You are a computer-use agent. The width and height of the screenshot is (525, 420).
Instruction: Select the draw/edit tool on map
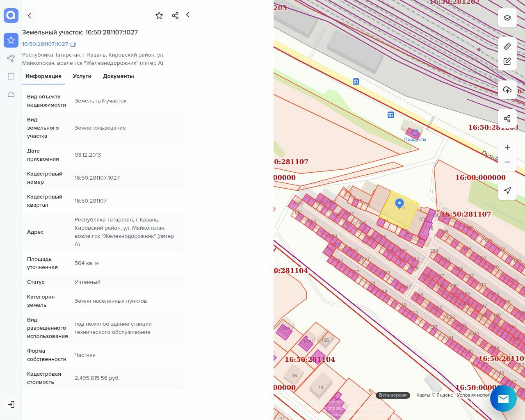pyautogui.click(x=507, y=61)
